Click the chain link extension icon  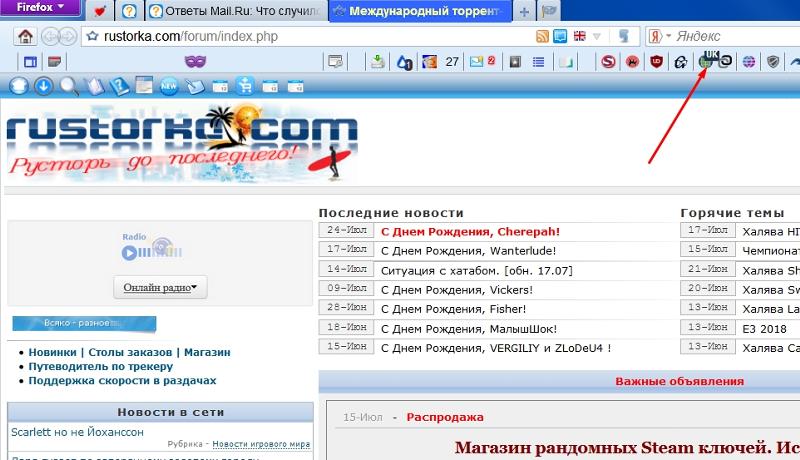click(x=725, y=62)
